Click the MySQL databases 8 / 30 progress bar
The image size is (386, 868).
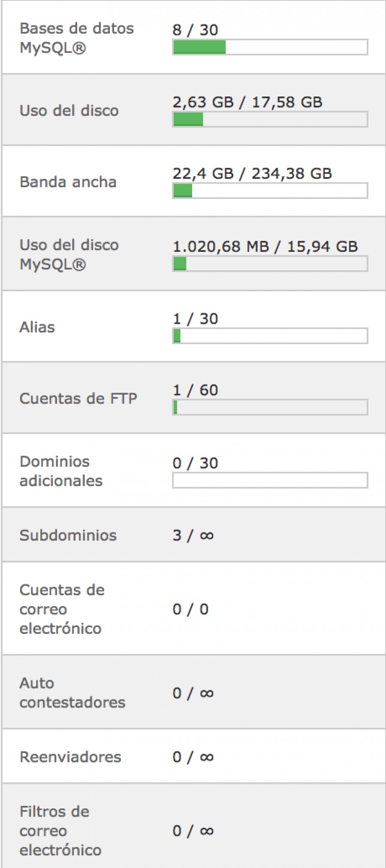pyautogui.click(x=270, y=47)
